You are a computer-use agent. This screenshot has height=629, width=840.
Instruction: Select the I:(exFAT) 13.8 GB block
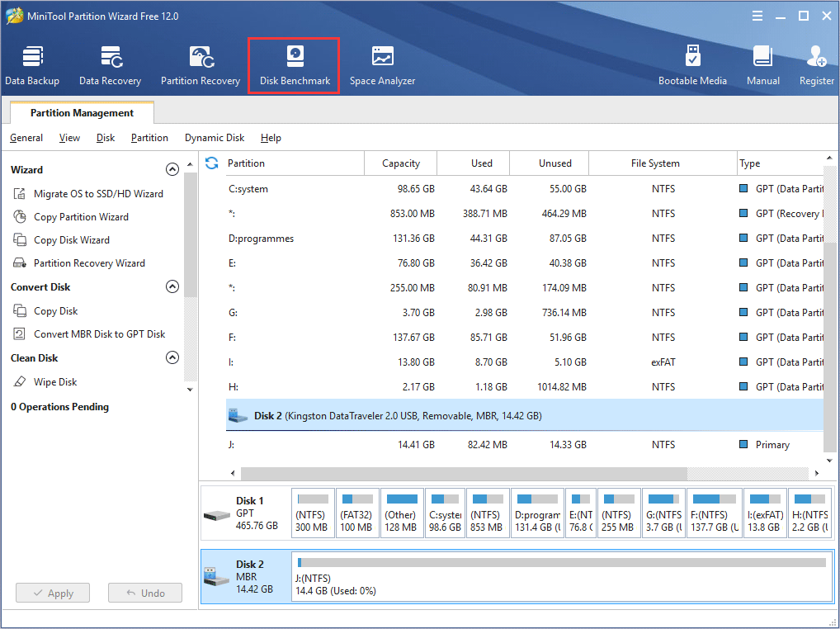[x=765, y=513]
